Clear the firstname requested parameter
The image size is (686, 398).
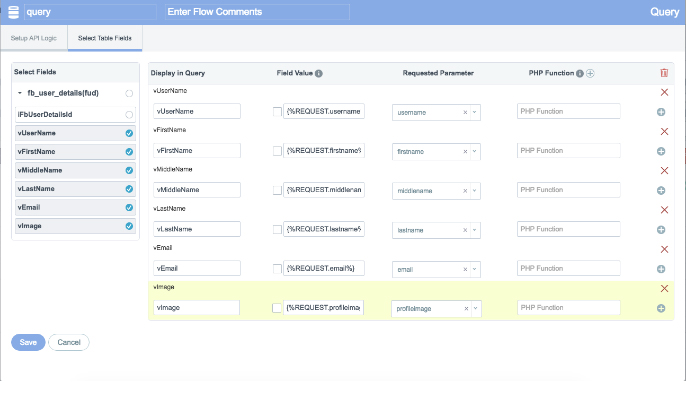(465, 152)
